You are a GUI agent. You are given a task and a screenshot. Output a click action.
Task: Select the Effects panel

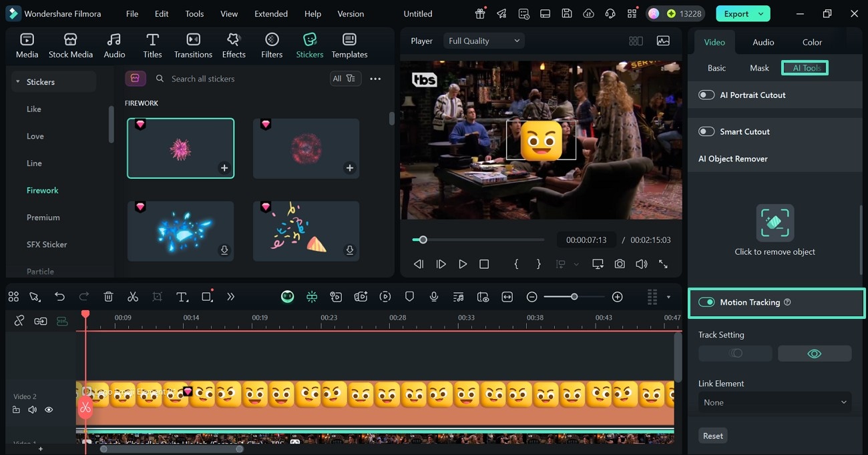pos(233,45)
